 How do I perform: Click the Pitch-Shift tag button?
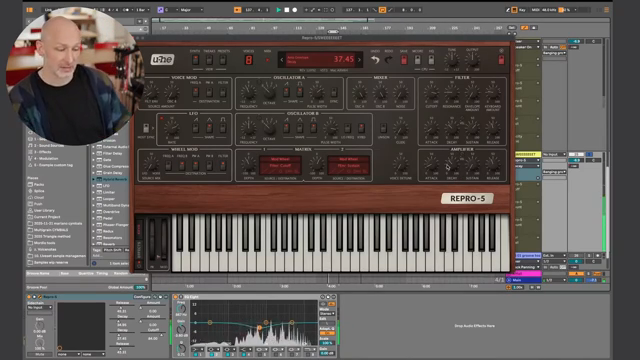[x=112, y=250]
